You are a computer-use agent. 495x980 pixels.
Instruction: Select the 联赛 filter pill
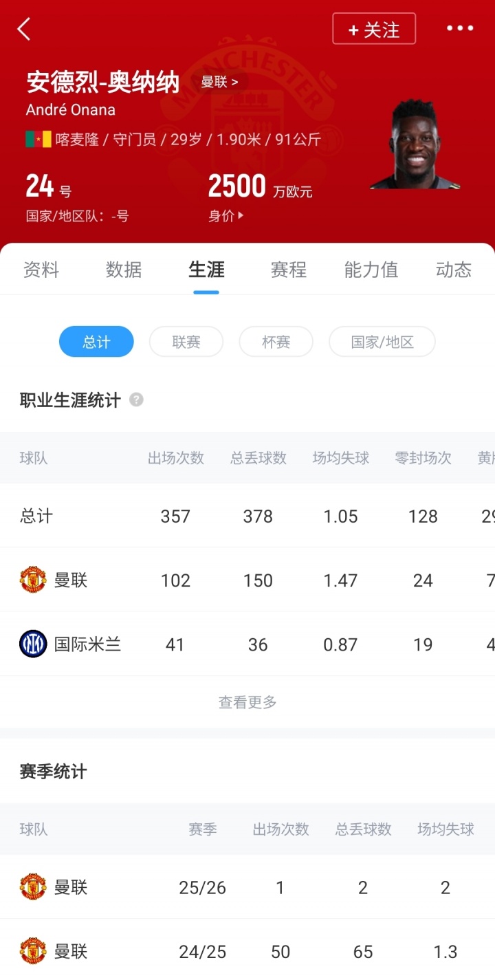[186, 342]
